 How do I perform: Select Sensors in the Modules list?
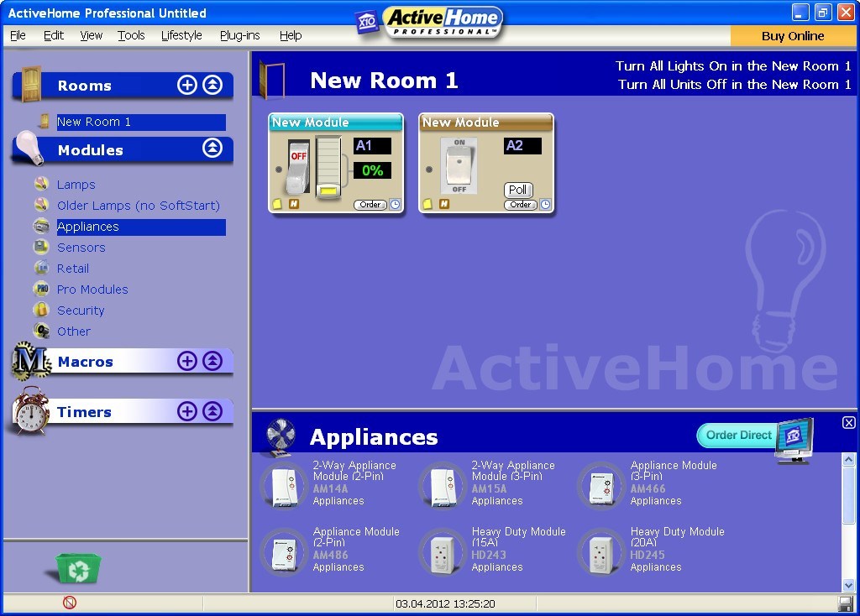coord(81,248)
